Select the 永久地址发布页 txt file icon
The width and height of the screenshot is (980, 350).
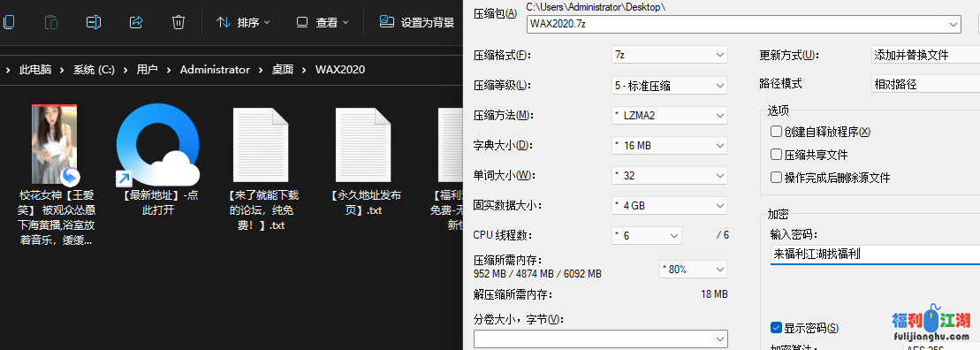[363, 145]
